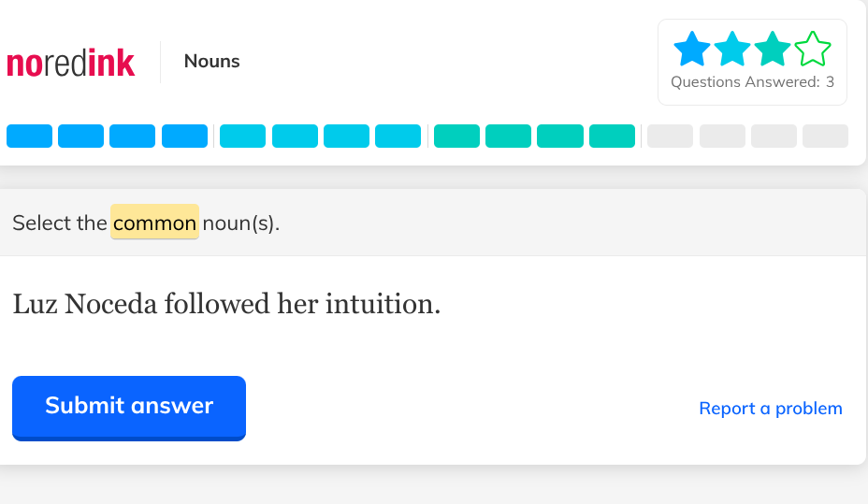Viewport: 868px width, 504px height.
Task: Select the word "intuition" in the sentence
Action: [x=379, y=304]
